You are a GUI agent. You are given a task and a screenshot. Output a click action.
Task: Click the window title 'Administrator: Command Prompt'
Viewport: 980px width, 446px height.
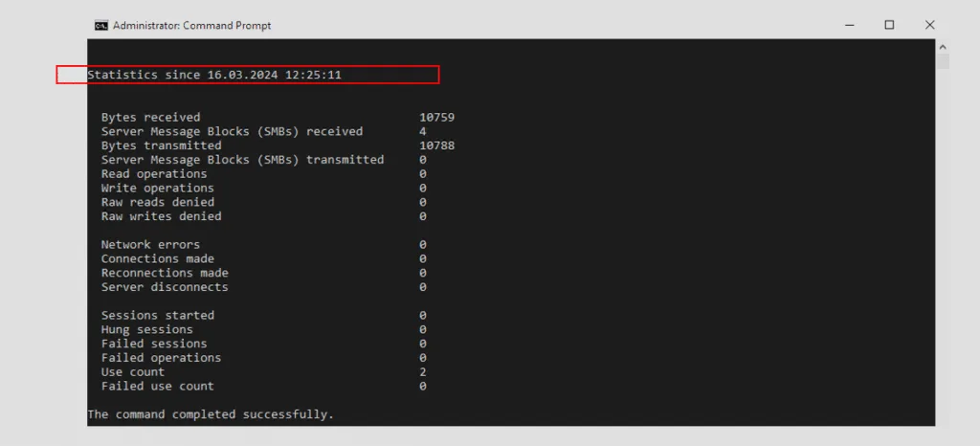191,26
